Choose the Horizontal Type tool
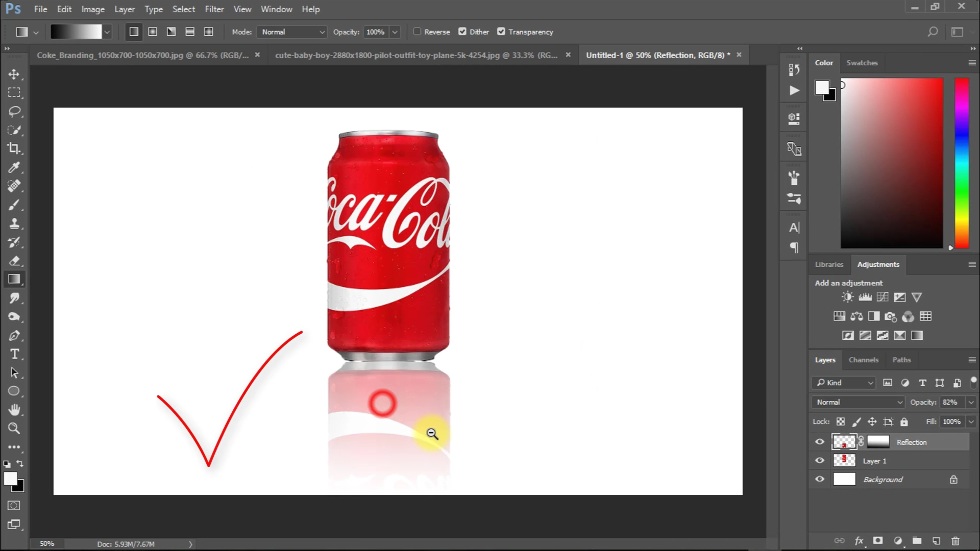Image resolution: width=980 pixels, height=551 pixels. (14, 354)
